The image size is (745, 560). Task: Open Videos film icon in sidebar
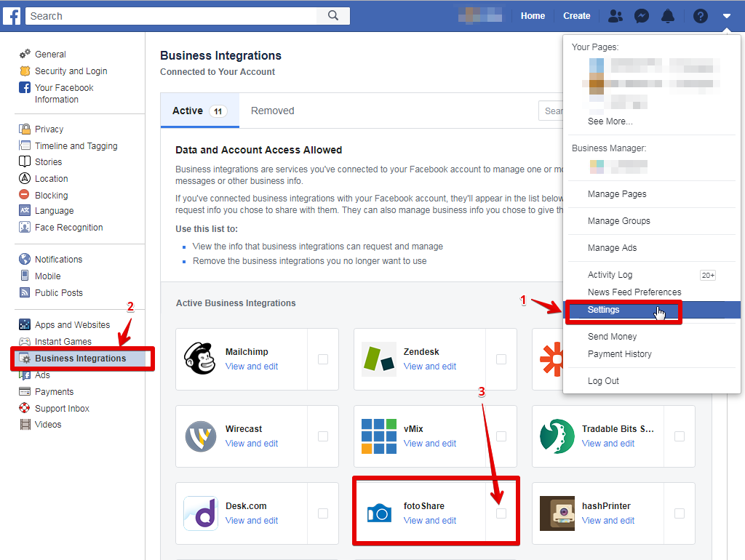click(25, 424)
